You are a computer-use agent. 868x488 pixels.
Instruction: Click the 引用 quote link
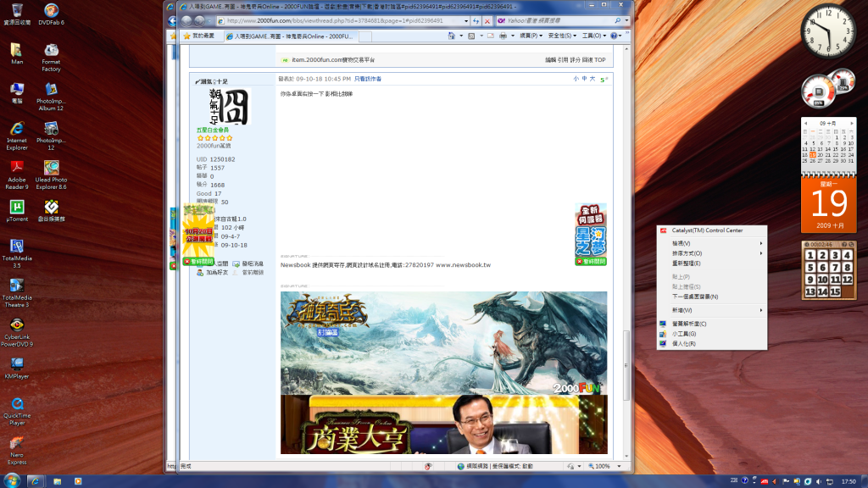563,60
